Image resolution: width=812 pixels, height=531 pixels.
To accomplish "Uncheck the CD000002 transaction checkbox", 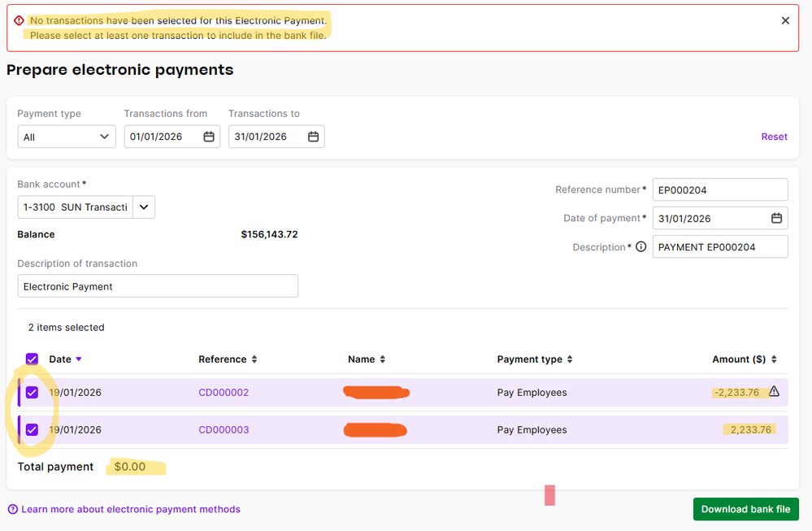I will pyautogui.click(x=32, y=392).
